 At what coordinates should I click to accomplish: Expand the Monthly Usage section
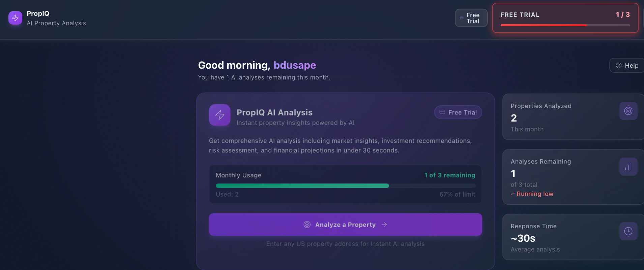pos(345,184)
